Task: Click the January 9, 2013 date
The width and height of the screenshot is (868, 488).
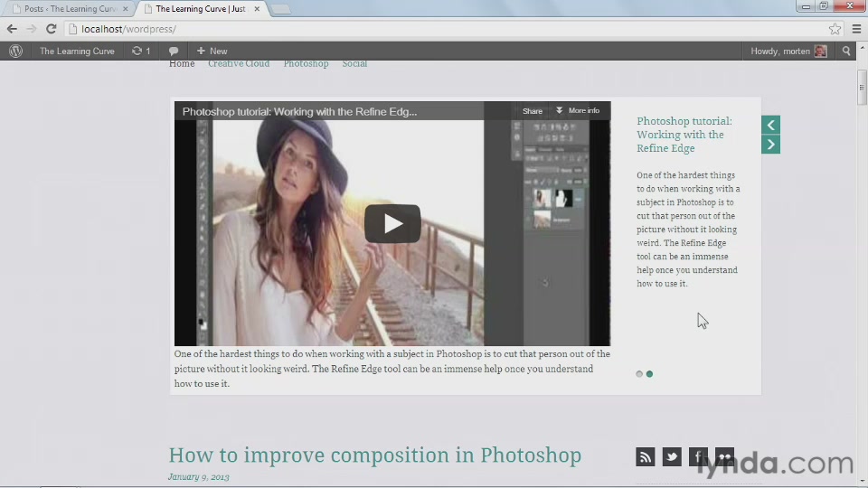Action: 199,477
